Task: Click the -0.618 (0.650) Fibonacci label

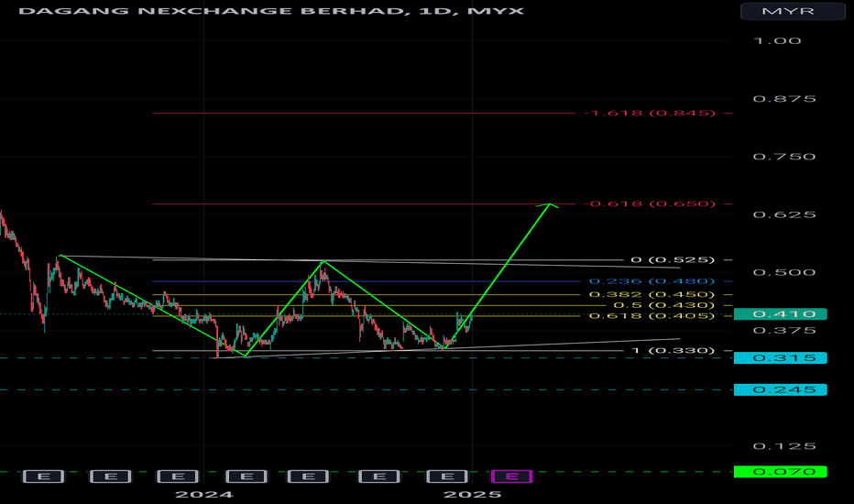Action: point(650,203)
